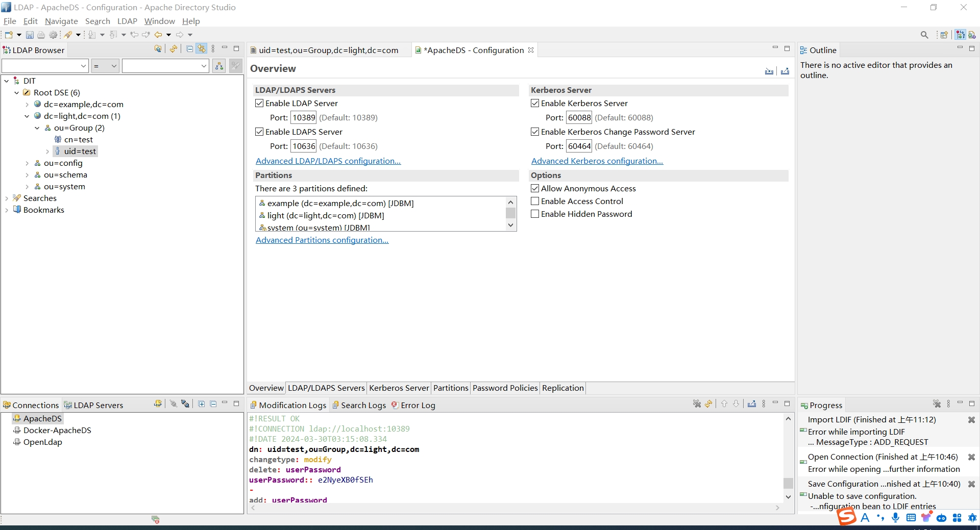Viewport: 980px width, 530px height.
Task: Collapse the ou=Group tree node
Action: point(37,128)
